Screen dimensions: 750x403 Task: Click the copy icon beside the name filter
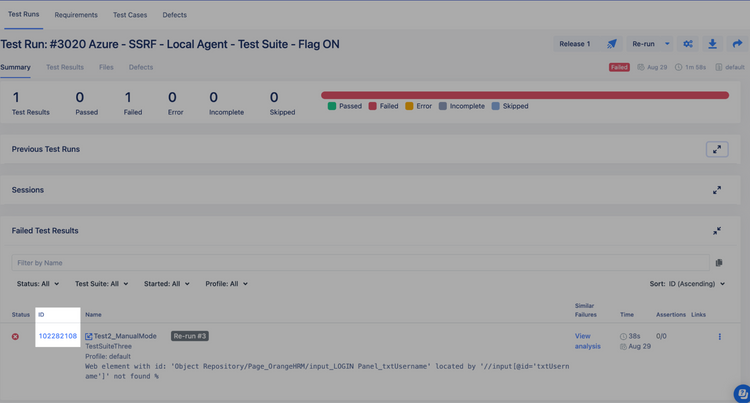pos(718,263)
